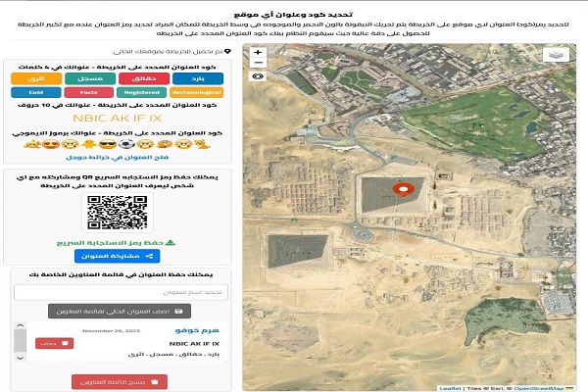The image size is (588, 392).
Task: Open the map layers switcher
Action: pos(556,56)
